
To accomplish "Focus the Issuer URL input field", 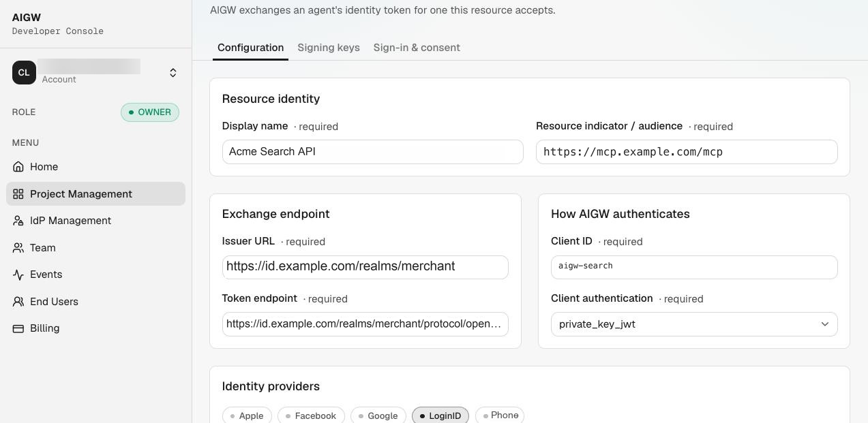I will tap(365, 267).
